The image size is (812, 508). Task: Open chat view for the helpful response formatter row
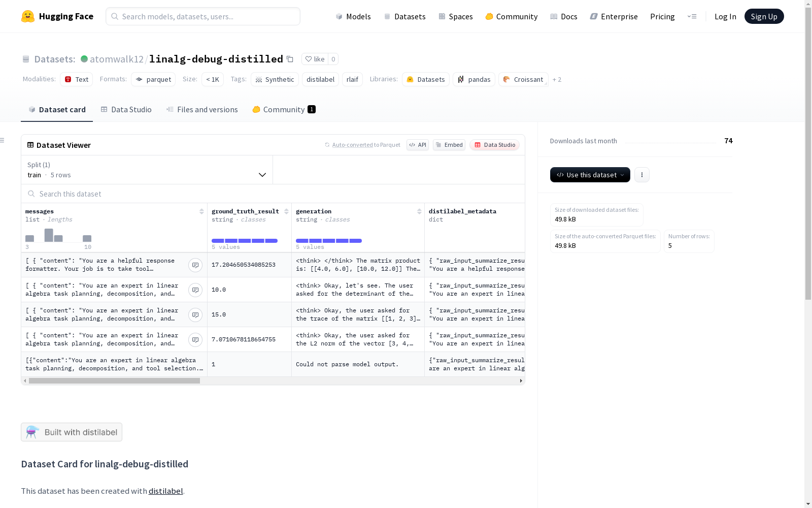(195, 265)
